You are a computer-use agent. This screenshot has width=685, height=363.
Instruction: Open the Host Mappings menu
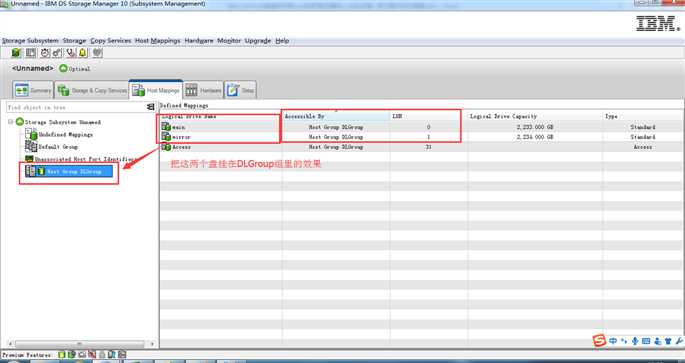tap(157, 41)
